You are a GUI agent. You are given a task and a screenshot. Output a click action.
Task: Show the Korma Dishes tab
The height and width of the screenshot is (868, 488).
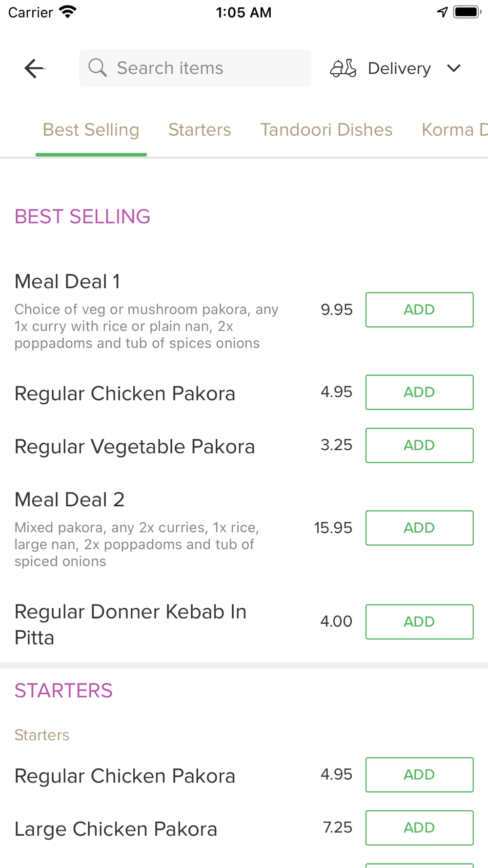pos(454,130)
